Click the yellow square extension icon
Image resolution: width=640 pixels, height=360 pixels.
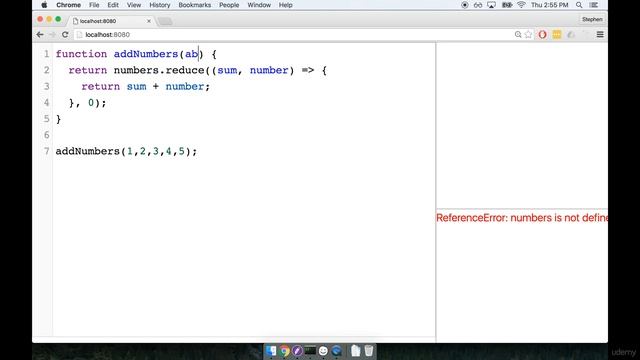557,35
